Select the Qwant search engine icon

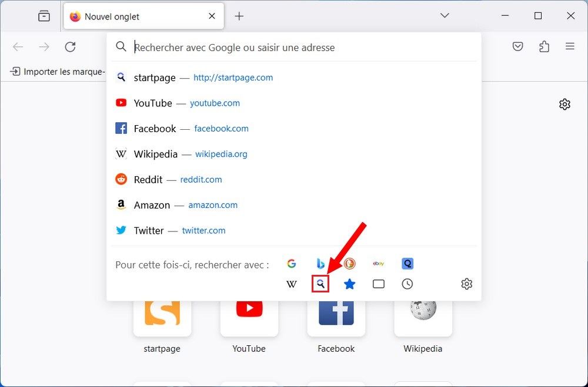[407, 264]
